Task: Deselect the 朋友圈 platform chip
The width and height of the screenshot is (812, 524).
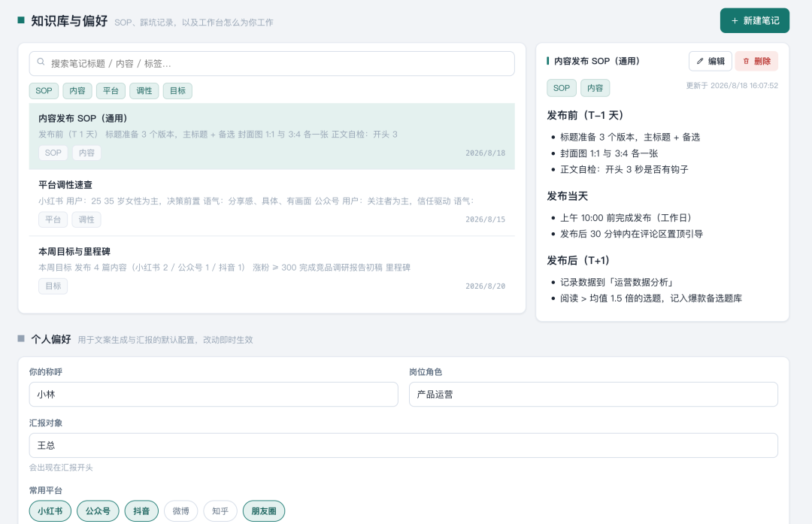Action: pyautogui.click(x=264, y=511)
